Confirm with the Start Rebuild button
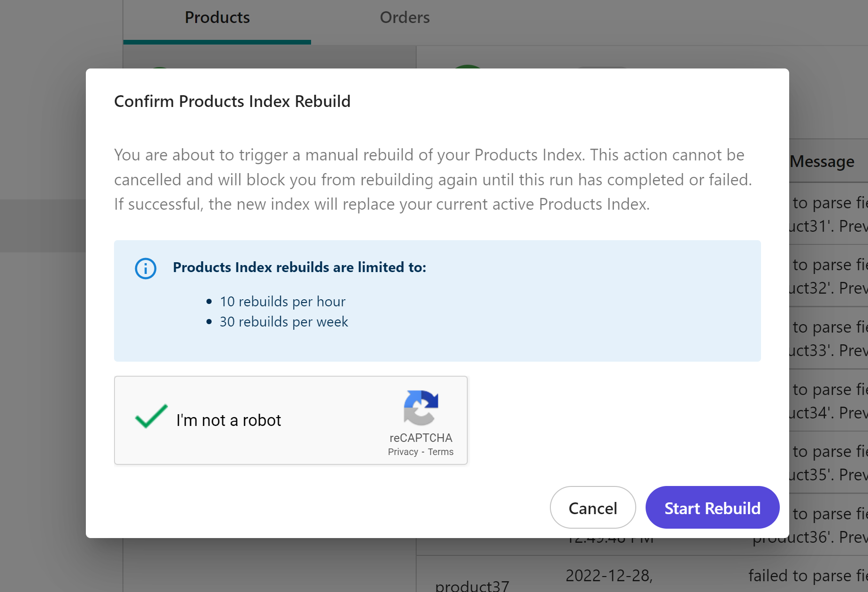 pos(712,508)
